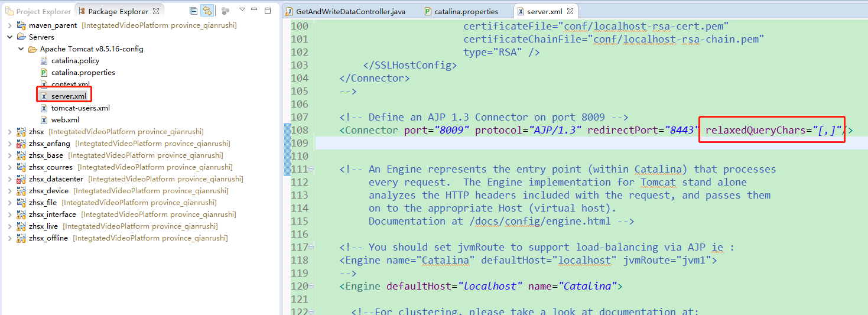
Task: Select the Servers folder label
Action: 41,37
